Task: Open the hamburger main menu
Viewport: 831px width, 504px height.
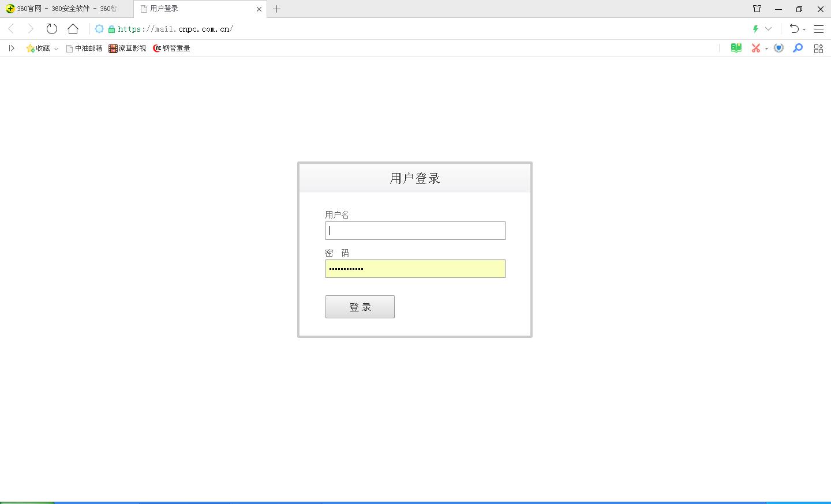Action: tap(819, 29)
